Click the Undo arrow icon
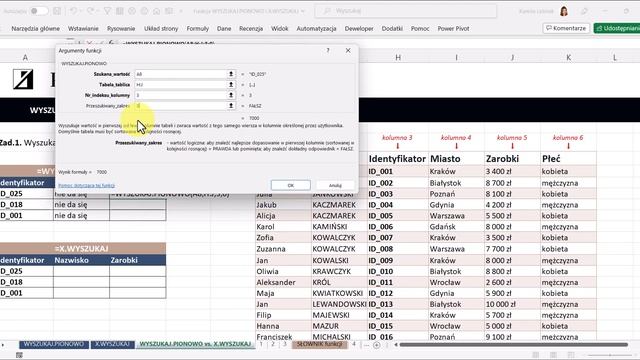The height and width of the screenshot is (360, 640). [x=73, y=11]
